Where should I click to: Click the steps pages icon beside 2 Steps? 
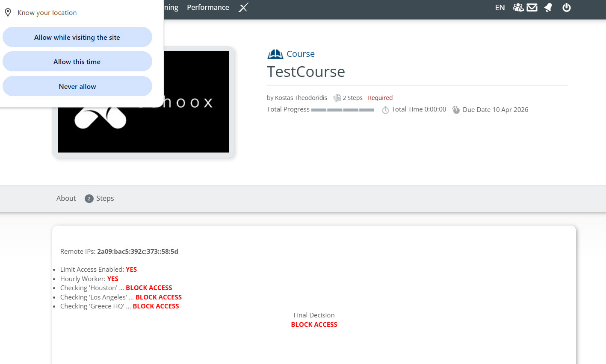tap(337, 98)
